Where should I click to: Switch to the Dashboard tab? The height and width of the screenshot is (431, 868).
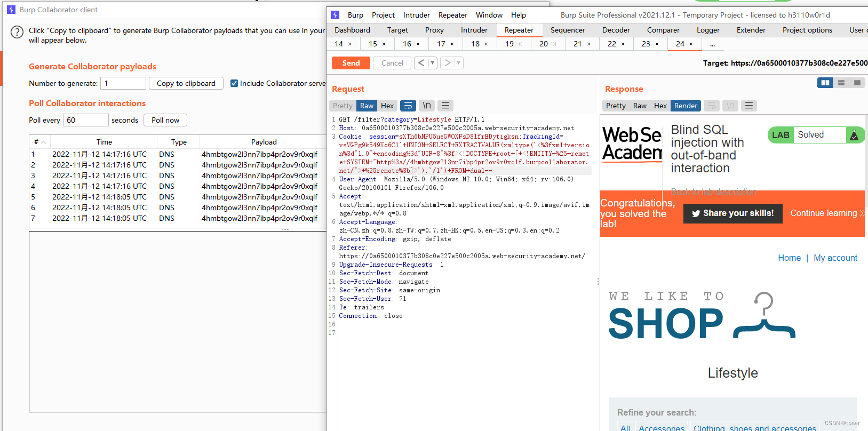tap(352, 30)
